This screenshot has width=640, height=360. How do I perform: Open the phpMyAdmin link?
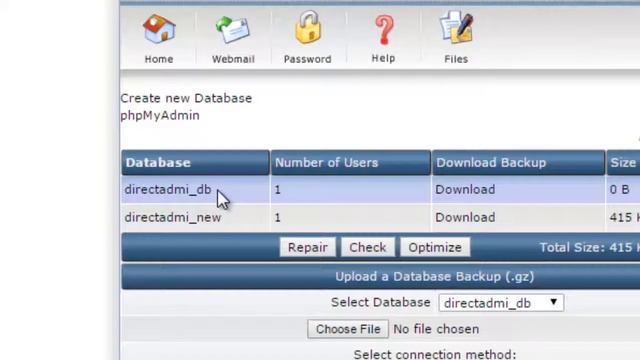click(x=160, y=116)
